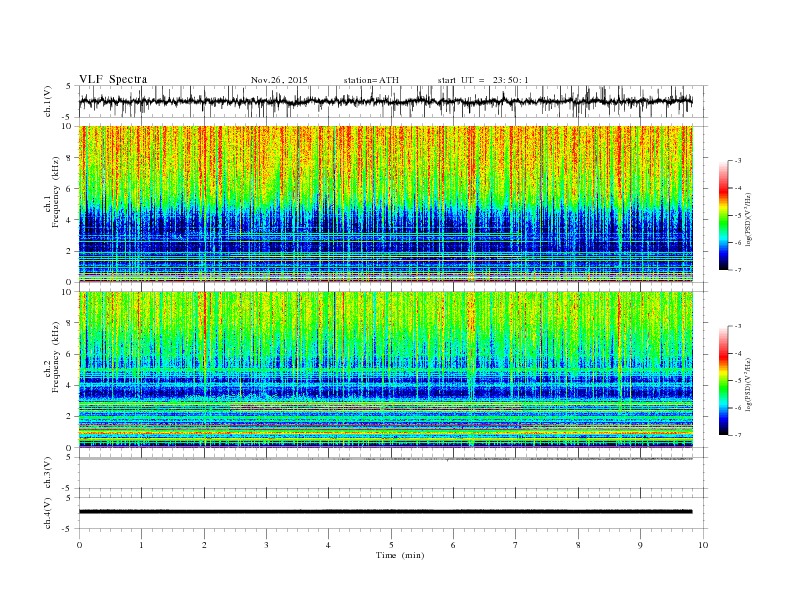The image size is (792, 612).
Task: Click the upper 'log(PSD)(V²/Hz)' colorbar label
Action: click(x=748, y=219)
